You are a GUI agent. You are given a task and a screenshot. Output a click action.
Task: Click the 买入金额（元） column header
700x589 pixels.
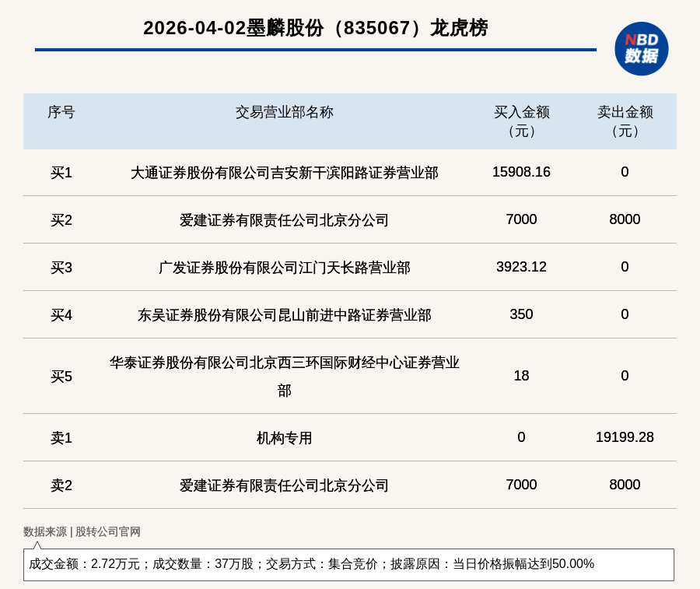(x=521, y=121)
